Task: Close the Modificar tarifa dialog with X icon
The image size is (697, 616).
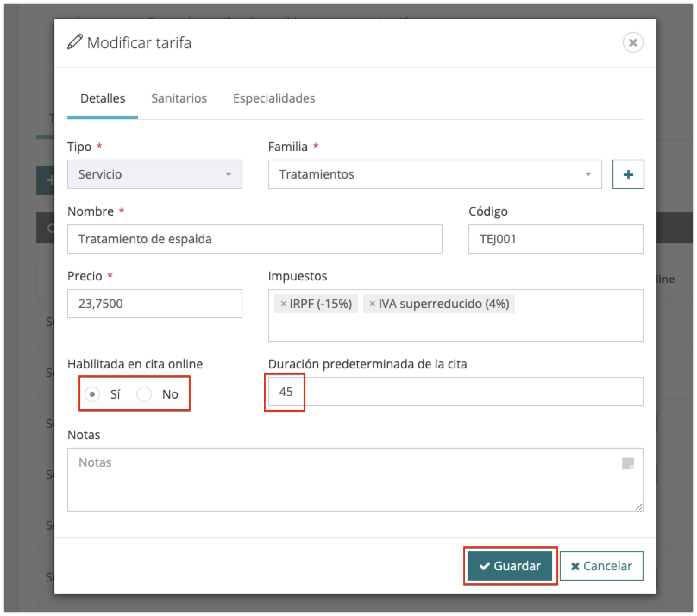Action: (x=633, y=43)
